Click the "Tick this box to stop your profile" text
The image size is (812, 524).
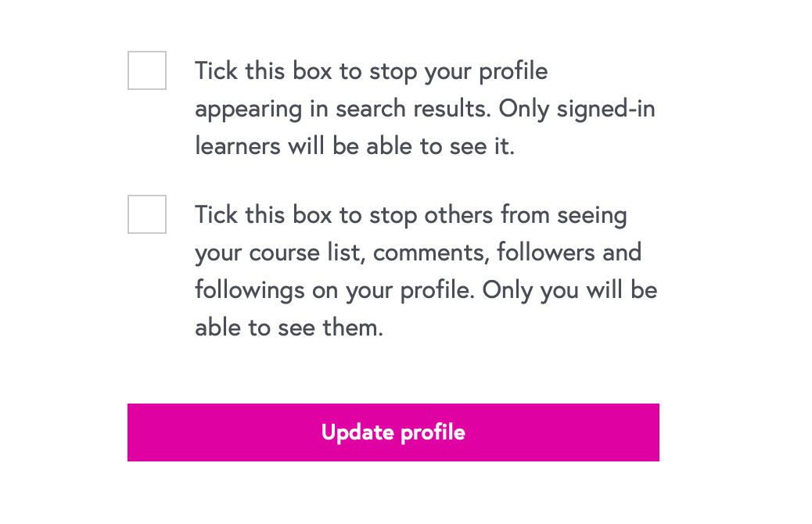point(371,71)
